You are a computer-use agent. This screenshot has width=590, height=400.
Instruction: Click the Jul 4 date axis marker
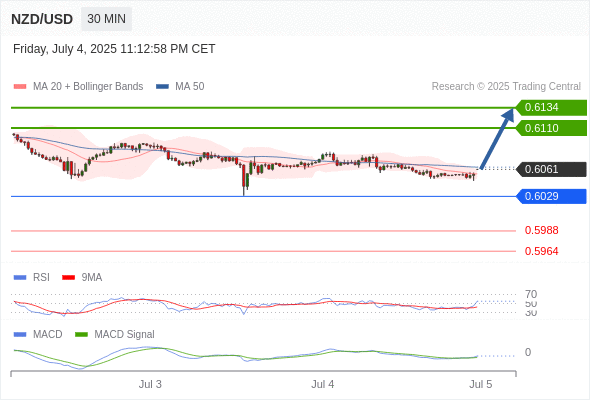click(322, 384)
